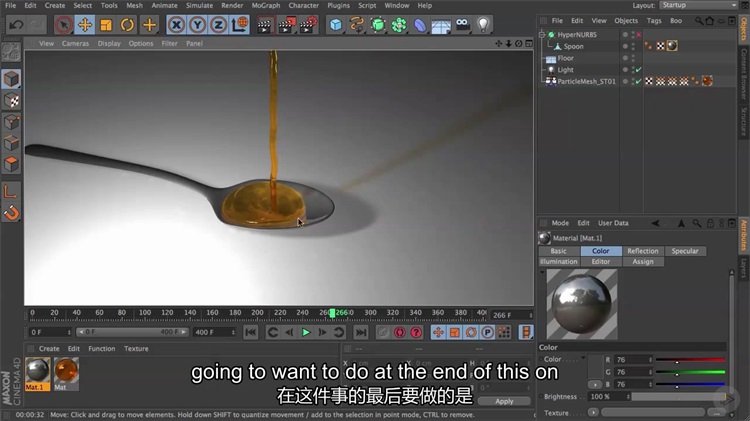Toggle X-axis lock button
The height and width of the screenshot is (421, 750).
click(176, 24)
